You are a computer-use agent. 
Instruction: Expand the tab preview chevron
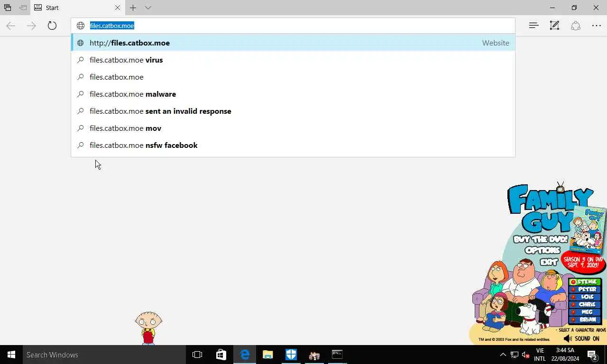click(148, 8)
